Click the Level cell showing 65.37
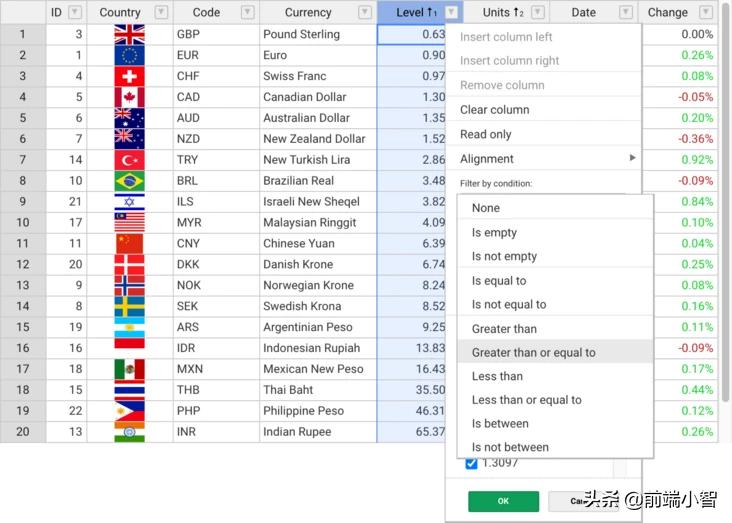The height and width of the screenshot is (523, 732). coord(411,432)
